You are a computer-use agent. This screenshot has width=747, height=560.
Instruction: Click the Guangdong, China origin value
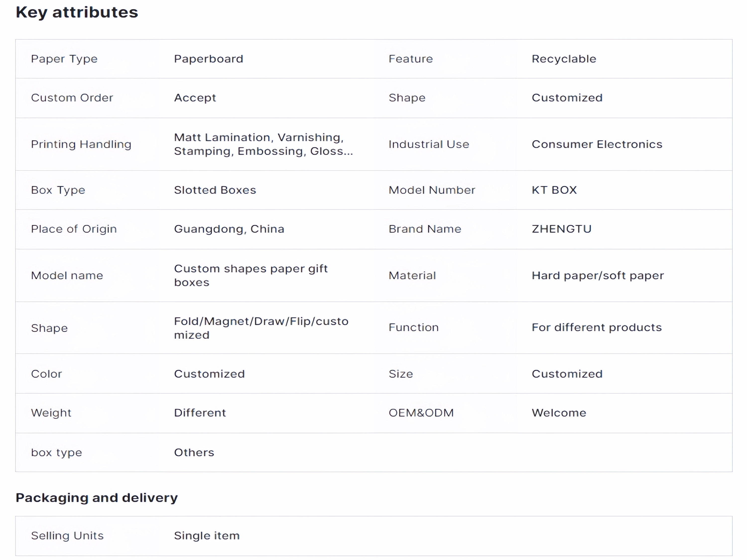click(229, 229)
